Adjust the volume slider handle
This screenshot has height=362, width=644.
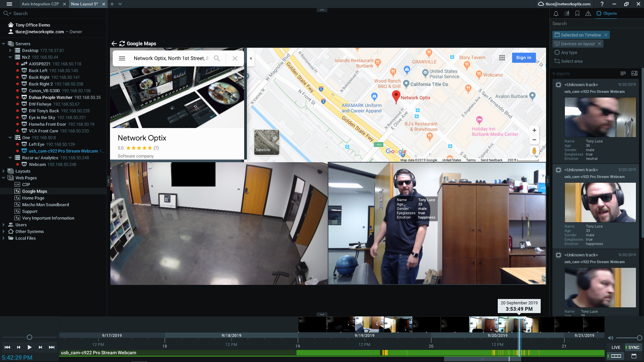639,338
